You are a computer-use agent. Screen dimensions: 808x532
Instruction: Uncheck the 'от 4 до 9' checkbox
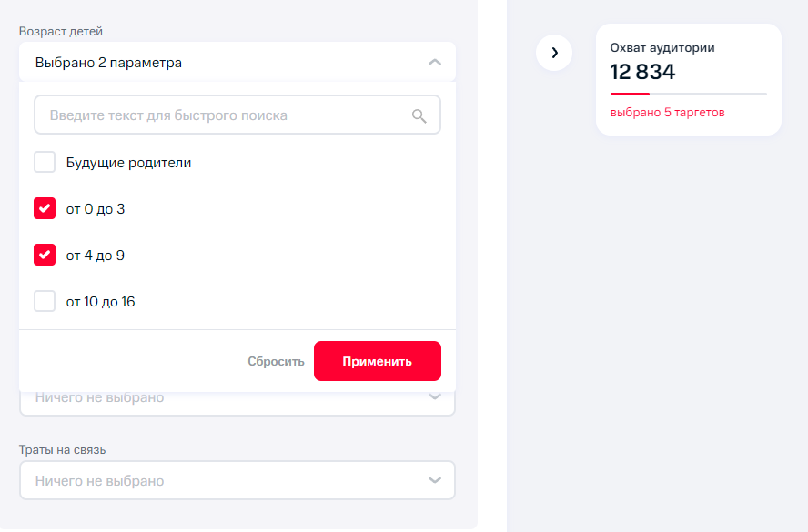pos(45,256)
